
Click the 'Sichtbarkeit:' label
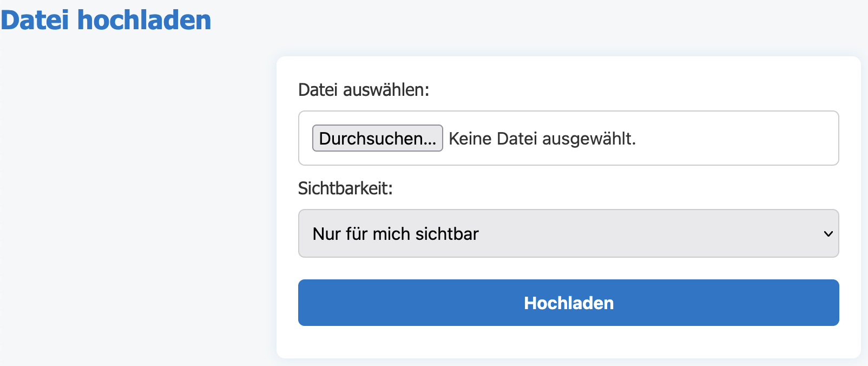point(345,188)
